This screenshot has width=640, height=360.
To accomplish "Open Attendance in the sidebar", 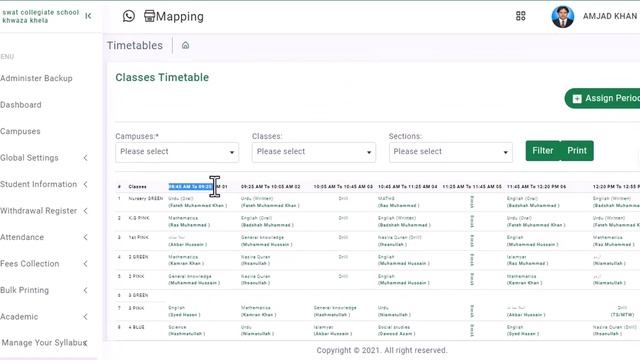I will click(x=22, y=237).
